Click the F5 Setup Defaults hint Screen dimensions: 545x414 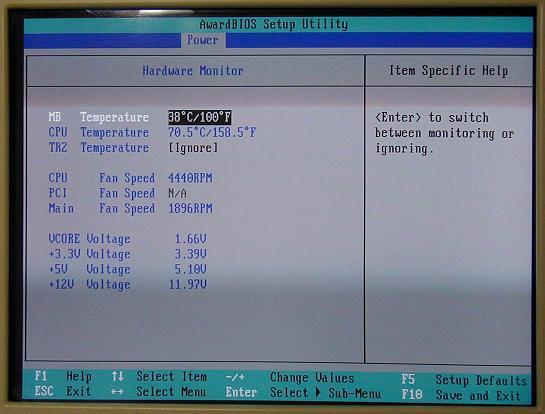click(x=464, y=380)
